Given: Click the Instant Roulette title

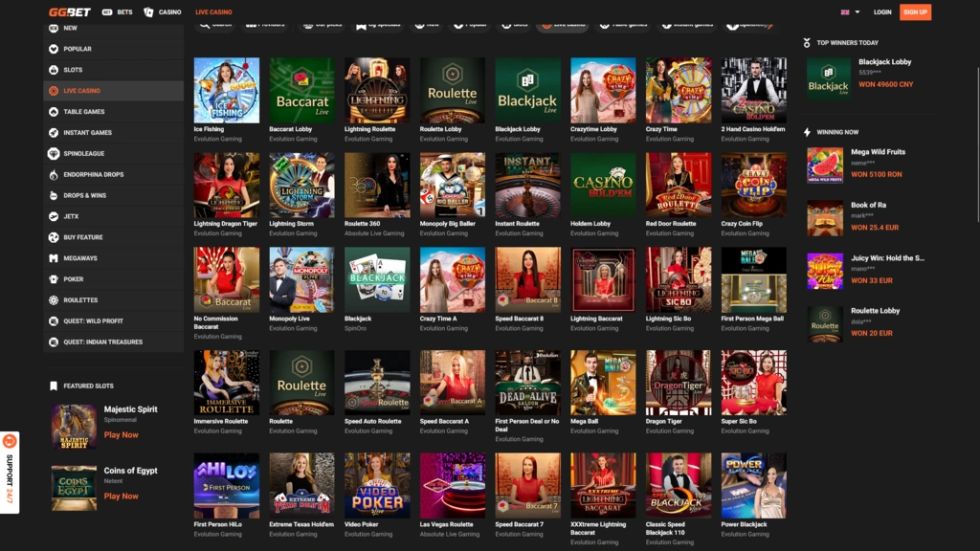Looking at the screenshot, I should (x=517, y=224).
